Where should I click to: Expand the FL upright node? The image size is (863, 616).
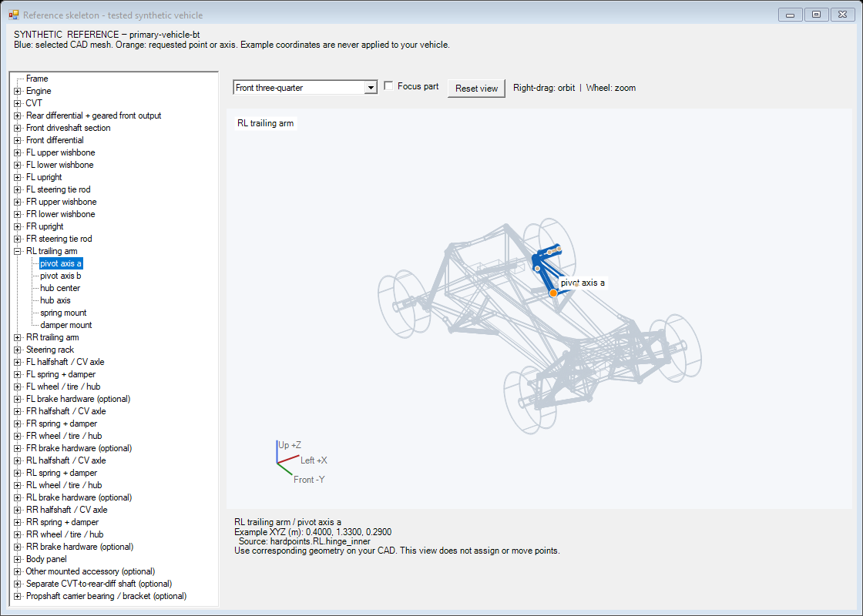pyautogui.click(x=18, y=177)
